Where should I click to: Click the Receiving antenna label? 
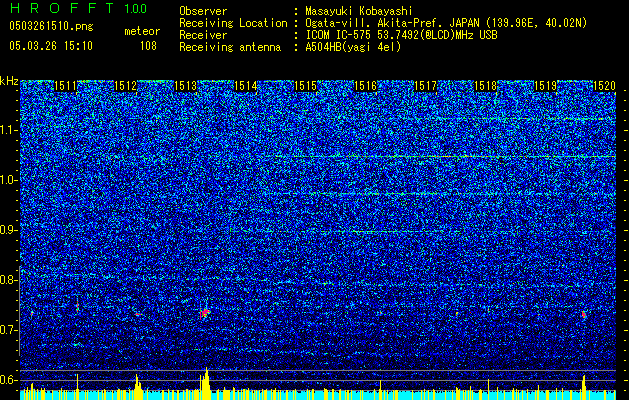[230, 47]
